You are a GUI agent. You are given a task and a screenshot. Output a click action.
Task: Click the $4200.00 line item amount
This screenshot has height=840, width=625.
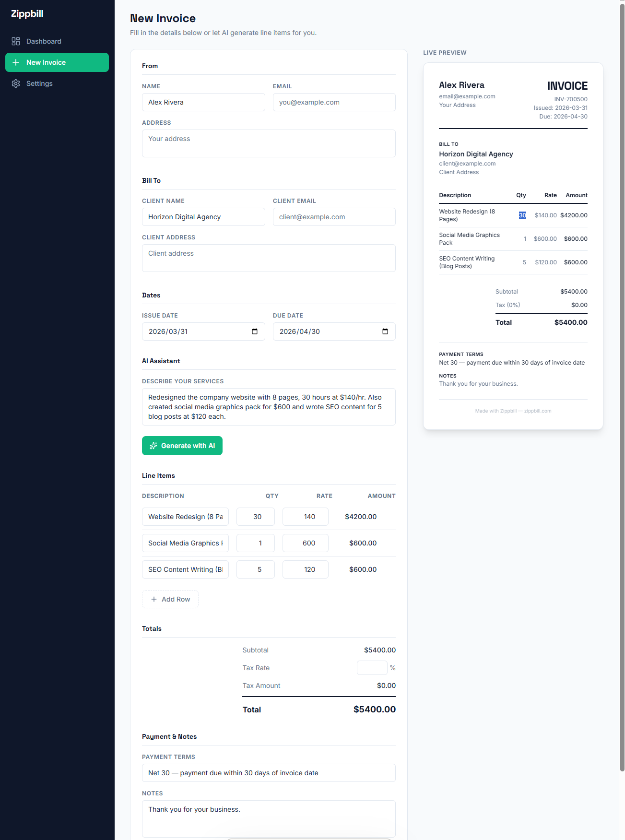[x=361, y=517]
